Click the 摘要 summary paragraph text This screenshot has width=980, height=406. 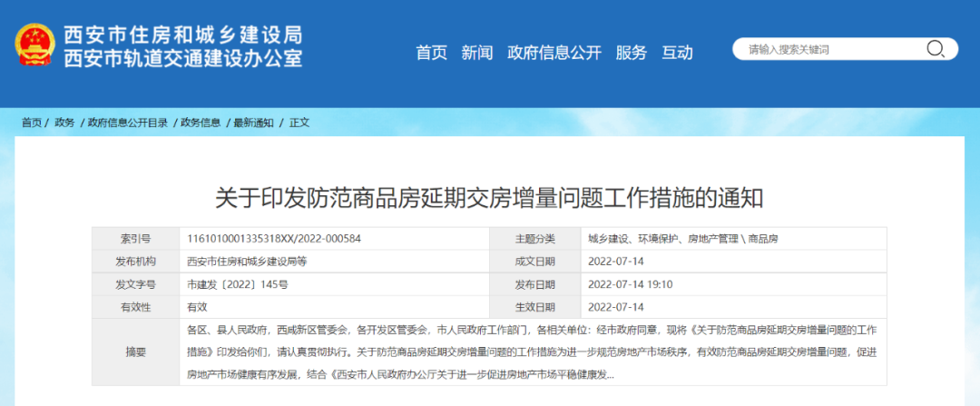[x=532, y=352]
